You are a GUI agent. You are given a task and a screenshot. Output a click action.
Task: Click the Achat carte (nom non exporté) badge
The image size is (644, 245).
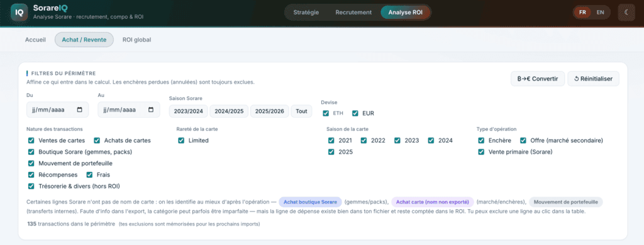(433, 202)
